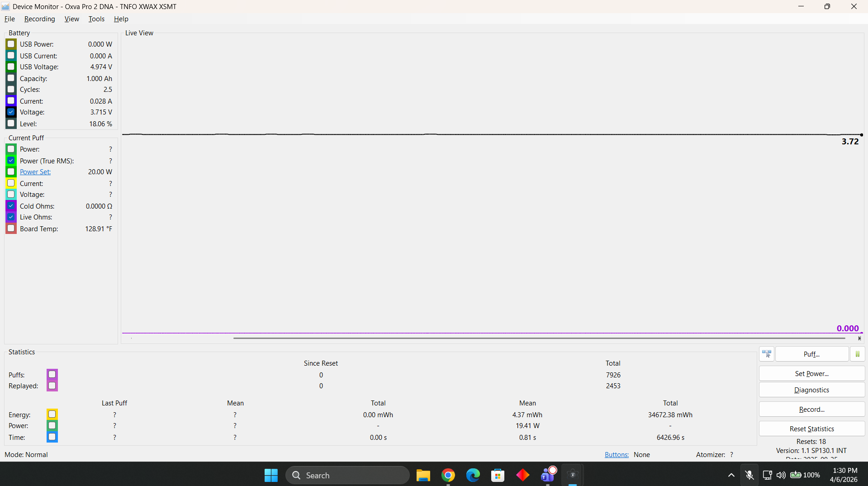Open Microsoft Edge from the taskbar
The image size is (868, 486).
pyautogui.click(x=473, y=475)
